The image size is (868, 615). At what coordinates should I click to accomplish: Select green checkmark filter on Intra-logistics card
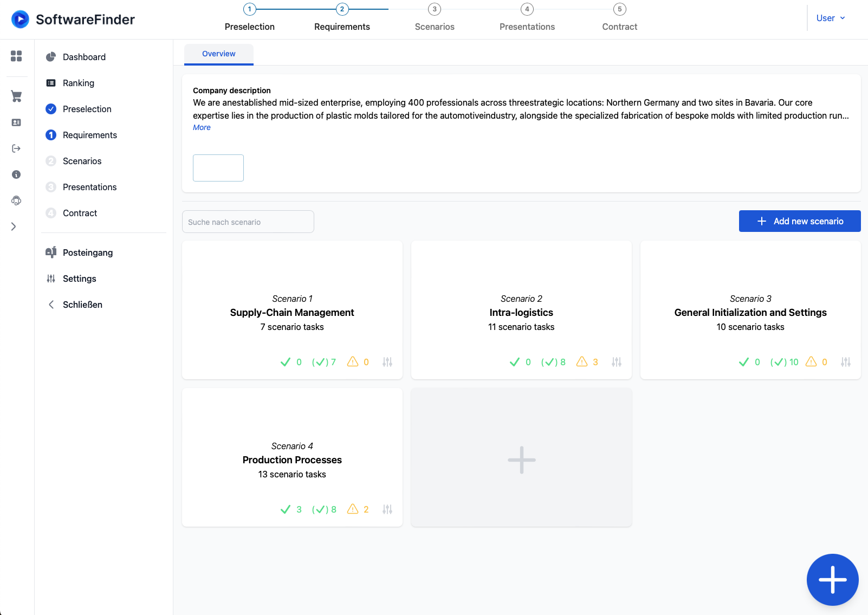point(515,362)
